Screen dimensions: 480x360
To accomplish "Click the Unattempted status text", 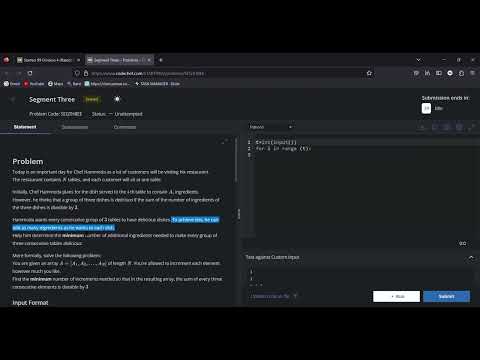I will [128, 114].
